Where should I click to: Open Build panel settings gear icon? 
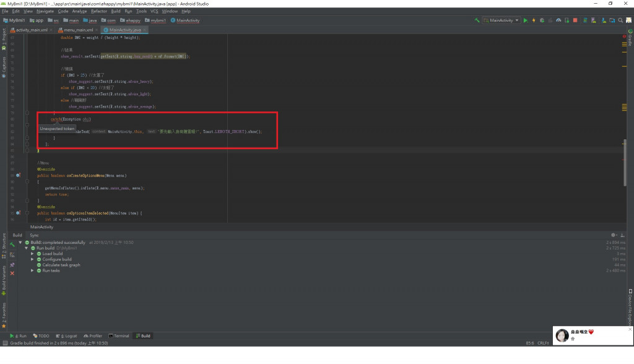click(614, 235)
